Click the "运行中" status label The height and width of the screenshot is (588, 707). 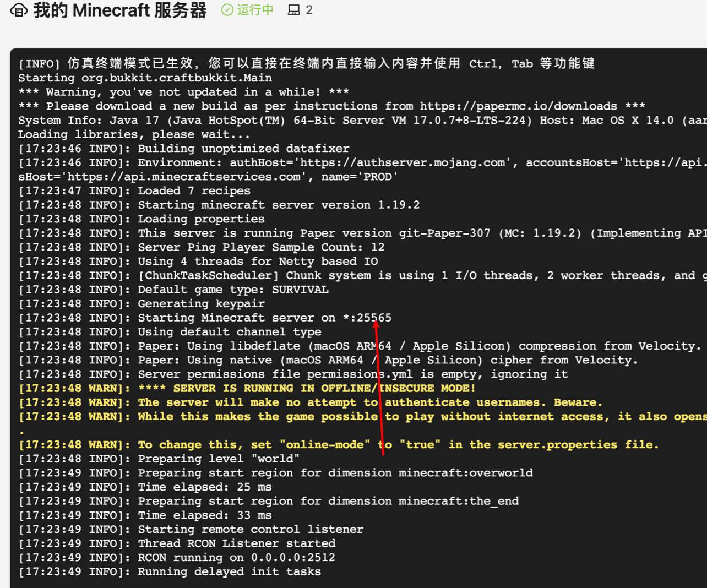(x=255, y=10)
